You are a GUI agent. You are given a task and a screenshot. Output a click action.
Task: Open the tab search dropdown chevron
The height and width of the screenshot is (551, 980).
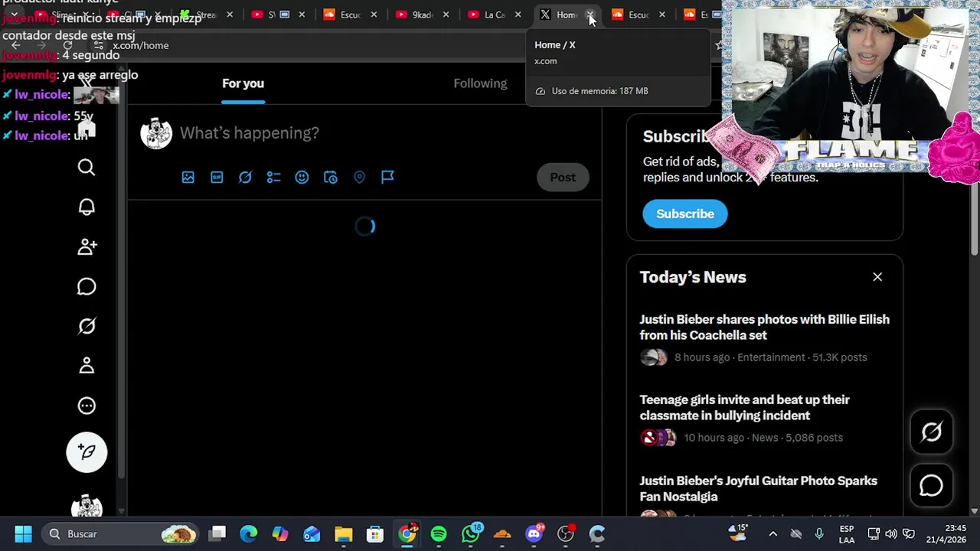tap(14, 15)
